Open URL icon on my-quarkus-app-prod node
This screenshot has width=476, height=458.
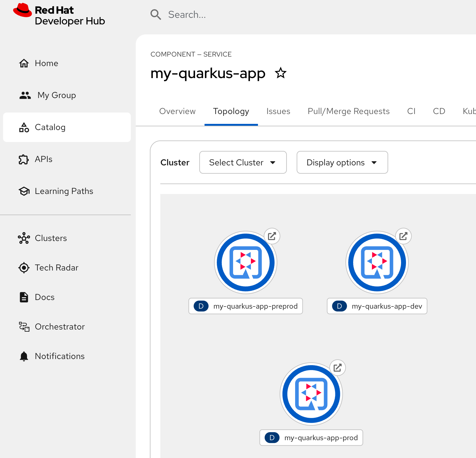coord(337,368)
